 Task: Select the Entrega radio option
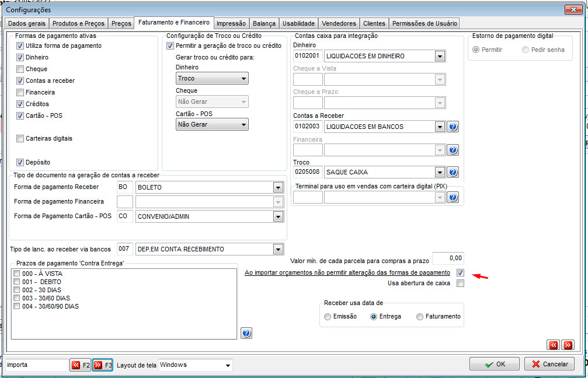click(x=374, y=317)
